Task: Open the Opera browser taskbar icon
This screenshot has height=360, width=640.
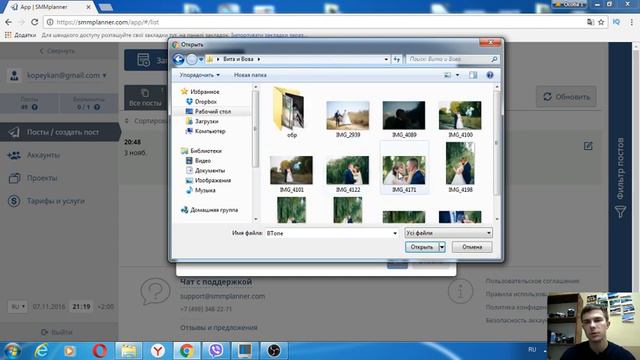Action: click(x=100, y=351)
